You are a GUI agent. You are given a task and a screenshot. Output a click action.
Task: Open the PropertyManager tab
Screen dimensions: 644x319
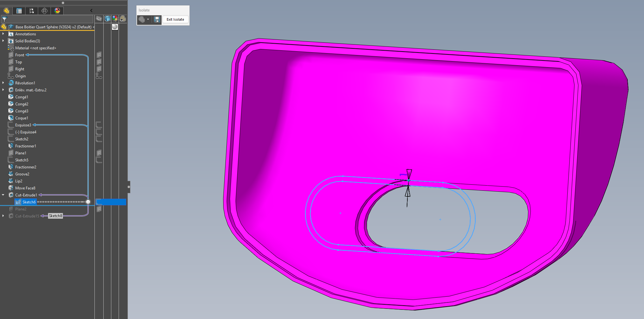[x=19, y=11]
